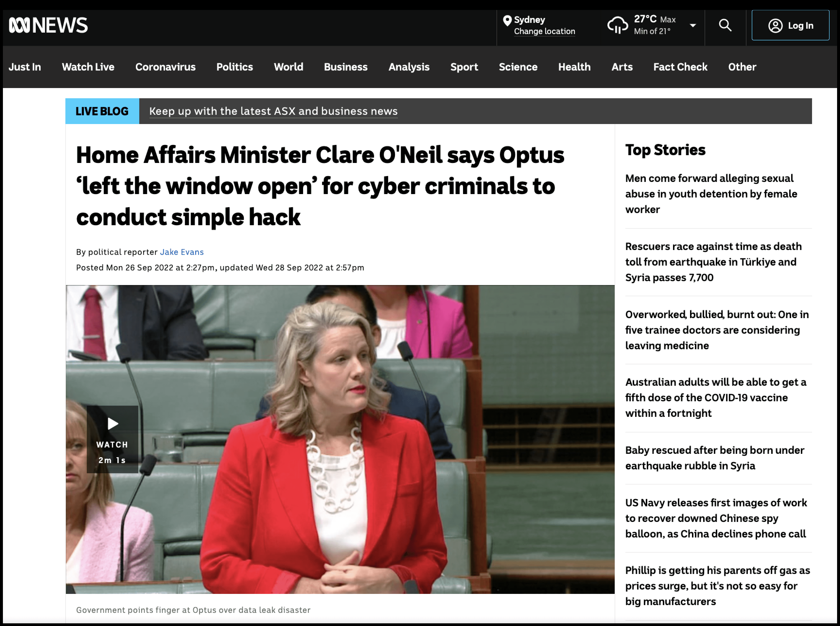Image resolution: width=840 pixels, height=626 pixels.
Task: Open the Fact Check section
Action: (x=680, y=67)
